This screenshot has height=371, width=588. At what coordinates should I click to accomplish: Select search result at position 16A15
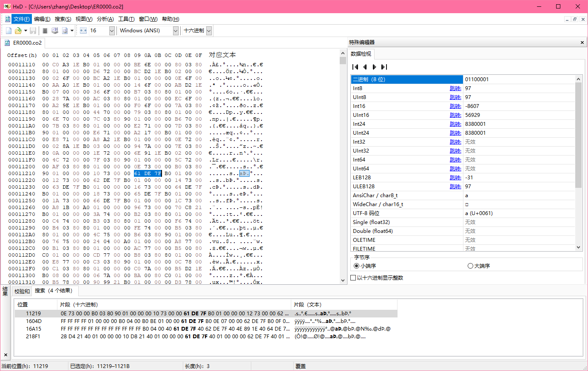point(34,329)
